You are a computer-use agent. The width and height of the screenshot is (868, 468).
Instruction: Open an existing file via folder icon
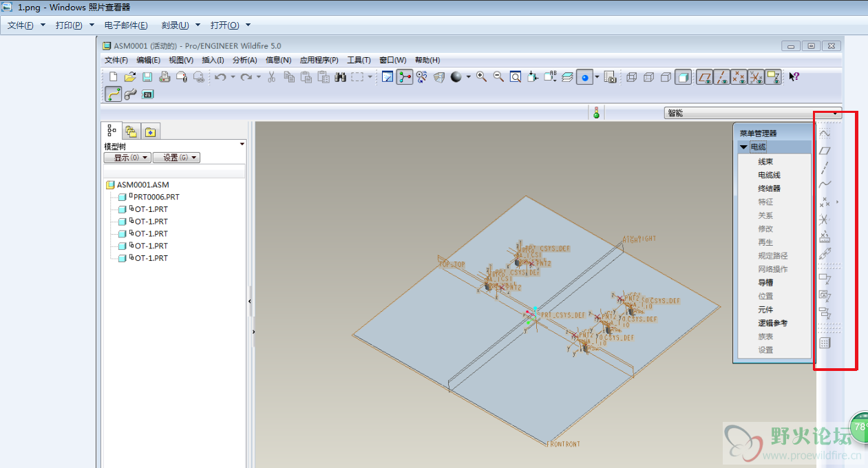coord(130,77)
